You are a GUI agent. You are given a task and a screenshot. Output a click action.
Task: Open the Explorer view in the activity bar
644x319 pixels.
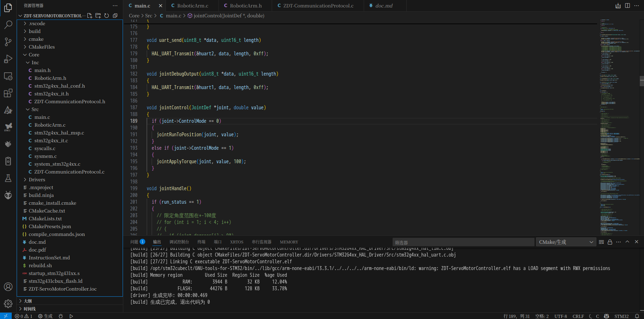pyautogui.click(x=8, y=8)
